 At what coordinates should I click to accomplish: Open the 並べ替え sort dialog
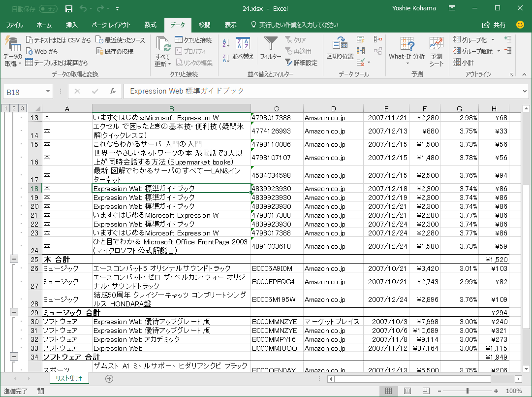(243, 48)
